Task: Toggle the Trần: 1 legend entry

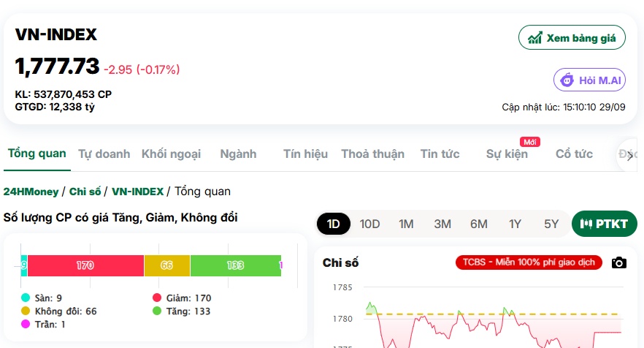Action: pyautogui.click(x=43, y=325)
